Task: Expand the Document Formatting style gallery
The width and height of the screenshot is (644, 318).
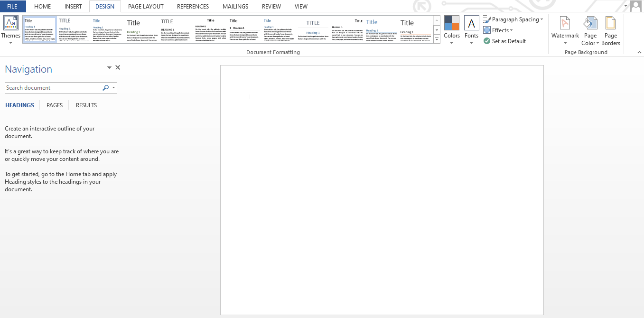Action: pos(437,39)
